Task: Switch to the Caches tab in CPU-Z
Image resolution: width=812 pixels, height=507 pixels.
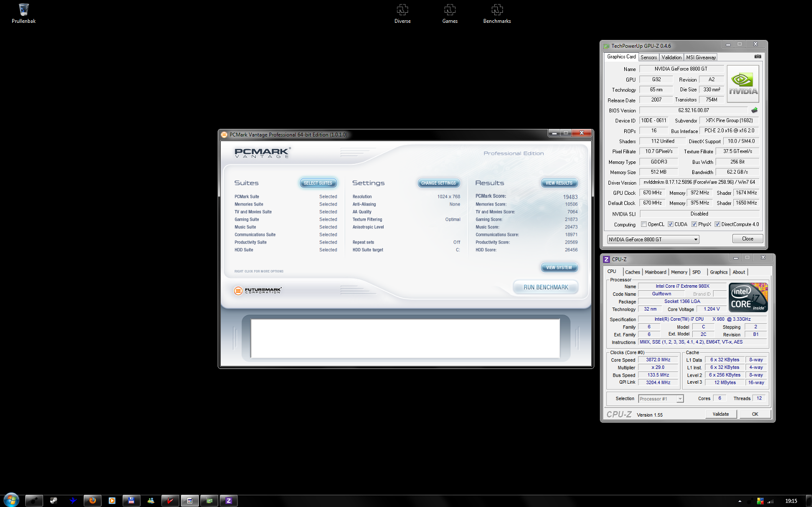Action: point(632,272)
